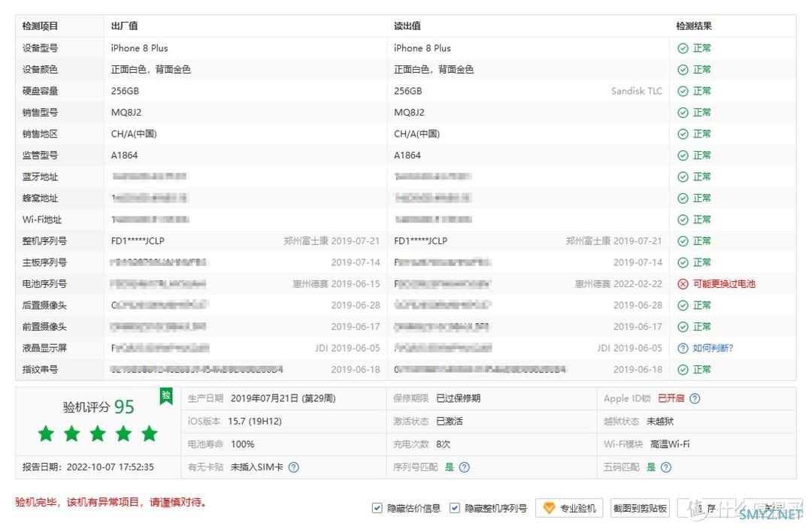The height and width of the screenshot is (529, 812).
Task: Click Wi-Fi模块 value 高温Wi-Fi
Action: coord(670,444)
